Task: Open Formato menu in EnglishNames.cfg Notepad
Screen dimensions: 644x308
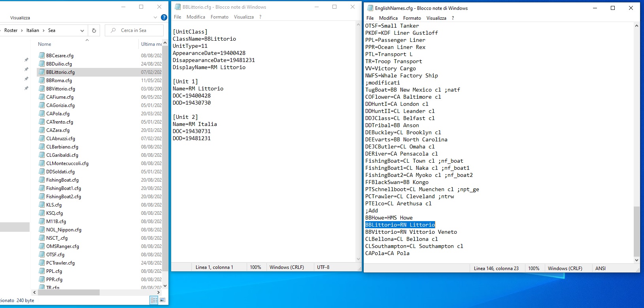Action: [x=412, y=18]
